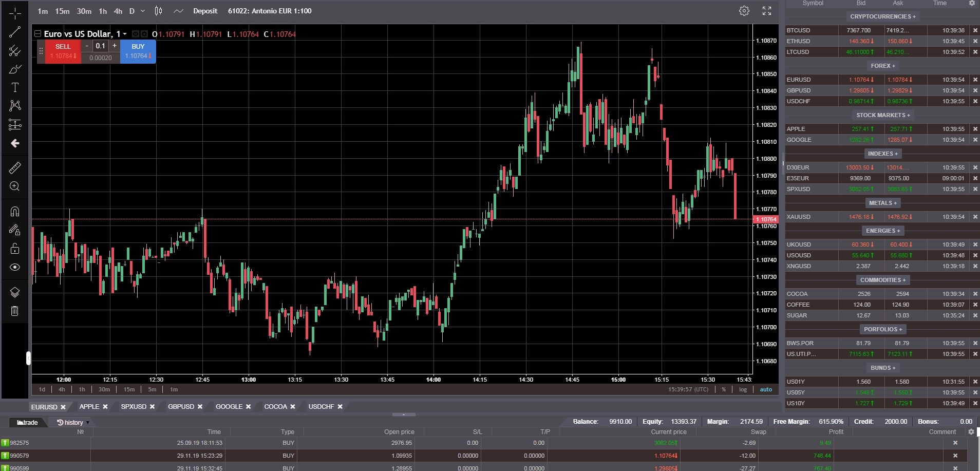The width and height of the screenshot is (980, 471).
Task: Open candlestick chart style selector
Action: pyautogui.click(x=158, y=11)
